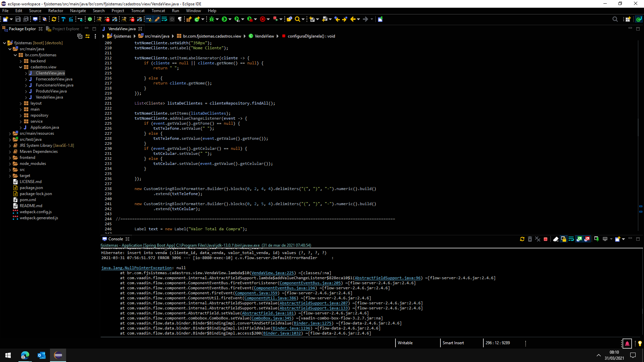Open the Refactor menu

point(55,11)
